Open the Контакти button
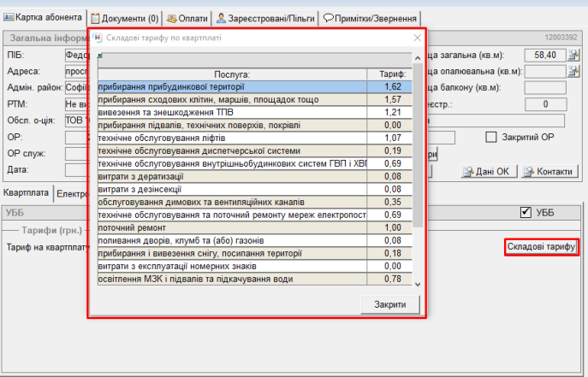588x377 pixels. pyautogui.click(x=548, y=171)
